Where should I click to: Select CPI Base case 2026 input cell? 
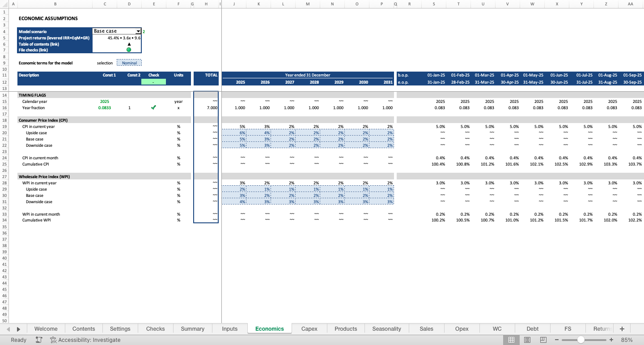pos(258,139)
